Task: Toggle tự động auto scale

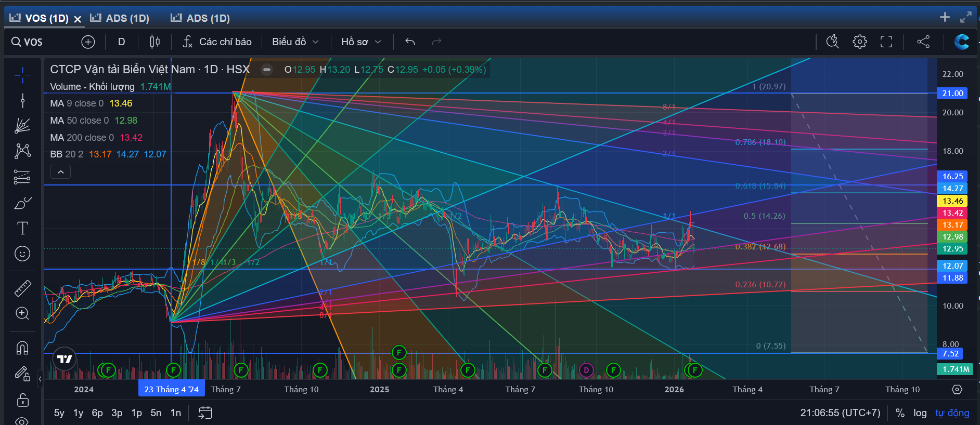Action: tap(952, 413)
